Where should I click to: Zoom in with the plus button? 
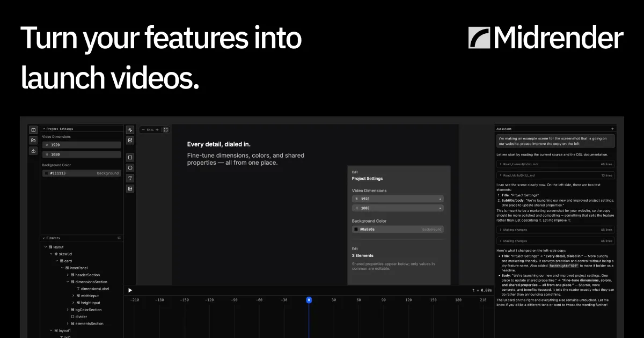click(157, 130)
